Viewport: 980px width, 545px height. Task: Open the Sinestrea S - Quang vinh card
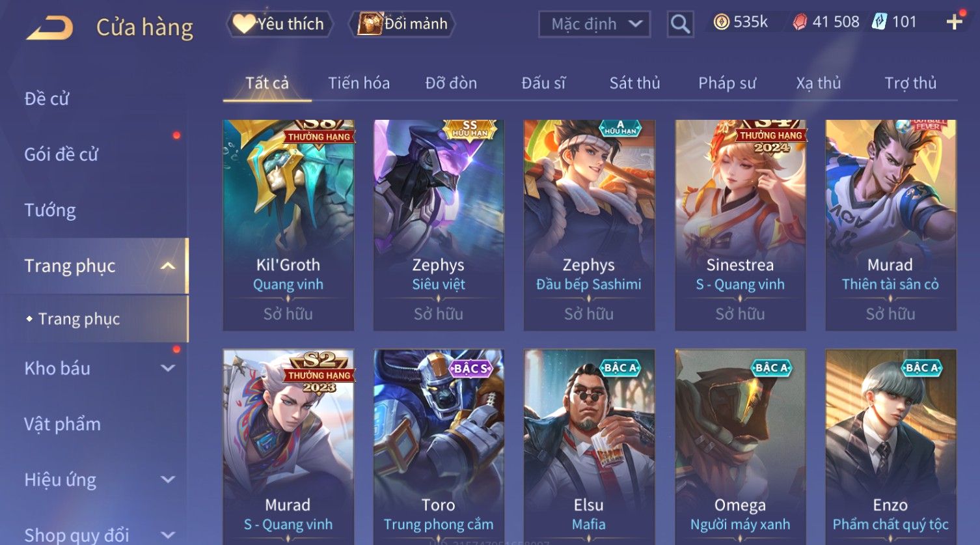(x=740, y=225)
